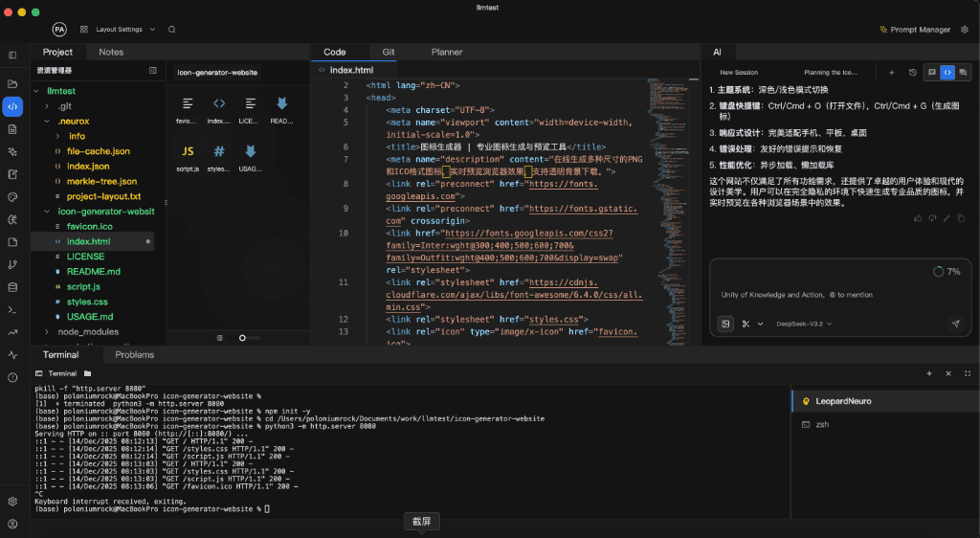Click the AI prompt input field
Screen dimensions: 980x538
point(840,294)
